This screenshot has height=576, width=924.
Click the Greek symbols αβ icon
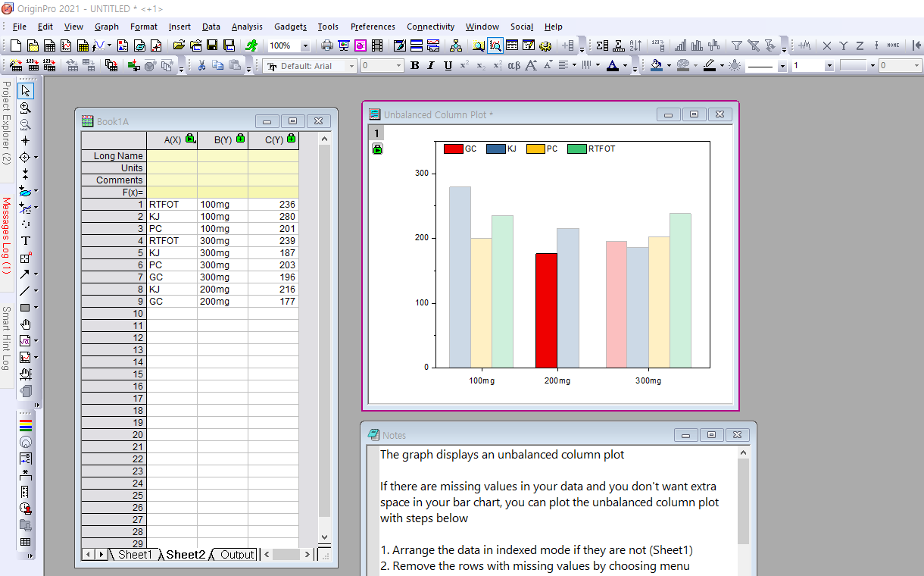click(x=514, y=66)
